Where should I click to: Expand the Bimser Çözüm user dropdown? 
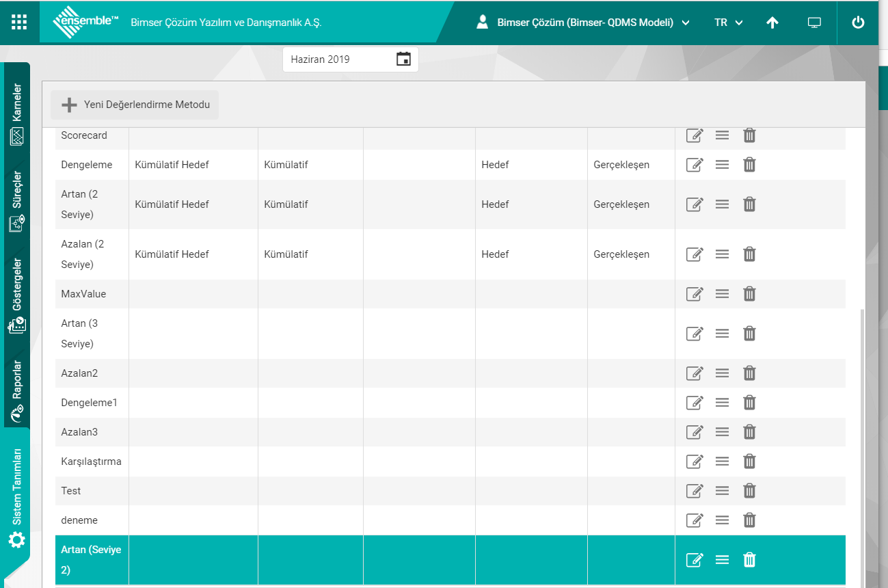583,23
